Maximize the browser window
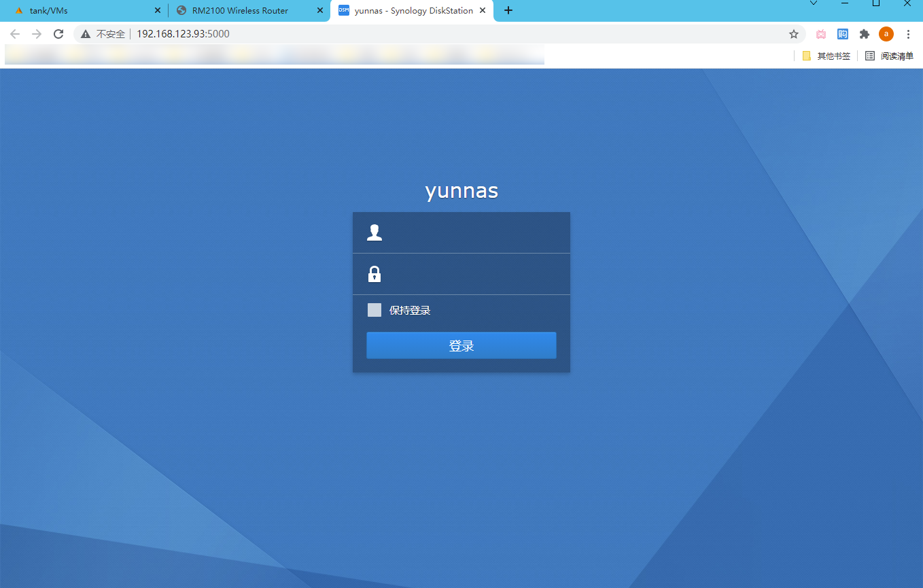This screenshot has height=588, width=923. pyautogui.click(x=876, y=4)
